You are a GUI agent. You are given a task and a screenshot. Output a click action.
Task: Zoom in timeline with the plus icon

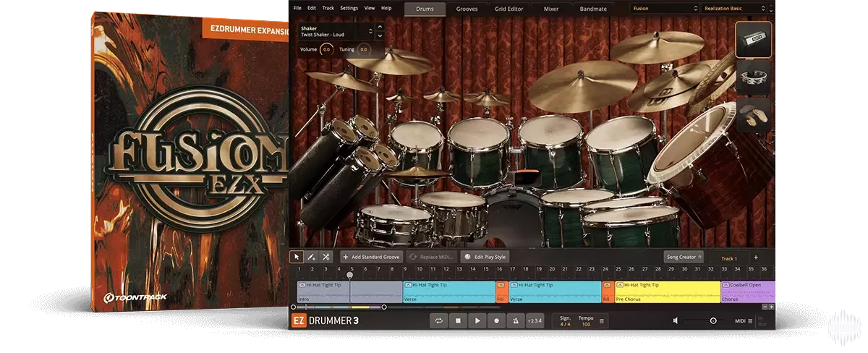pos(771,307)
